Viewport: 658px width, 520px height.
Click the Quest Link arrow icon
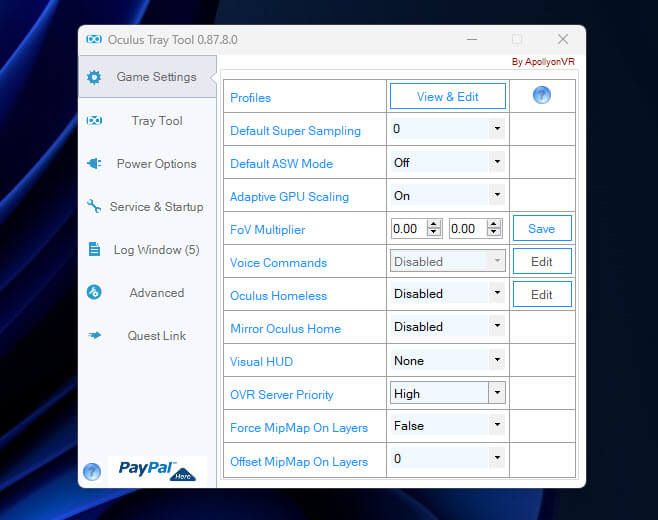94,335
